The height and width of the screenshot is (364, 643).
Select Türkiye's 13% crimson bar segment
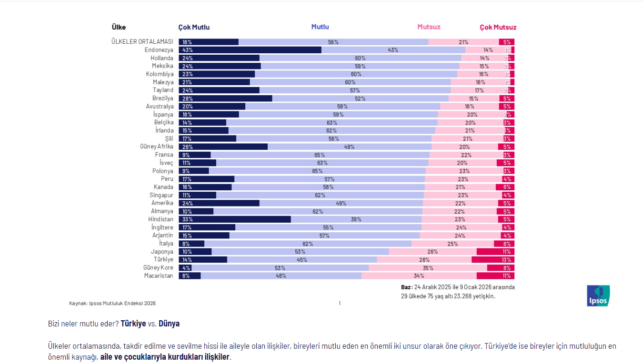coord(493,260)
